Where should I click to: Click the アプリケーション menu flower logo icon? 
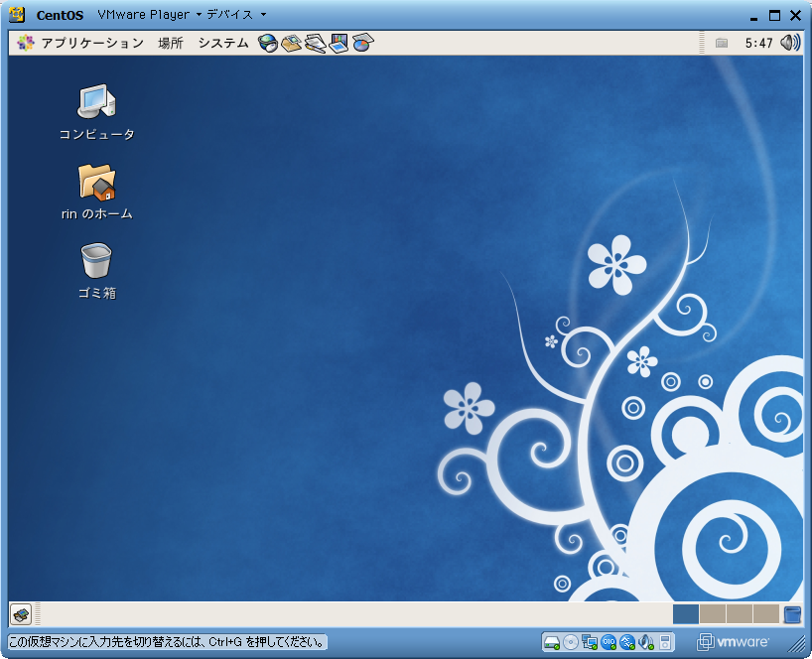pos(26,43)
